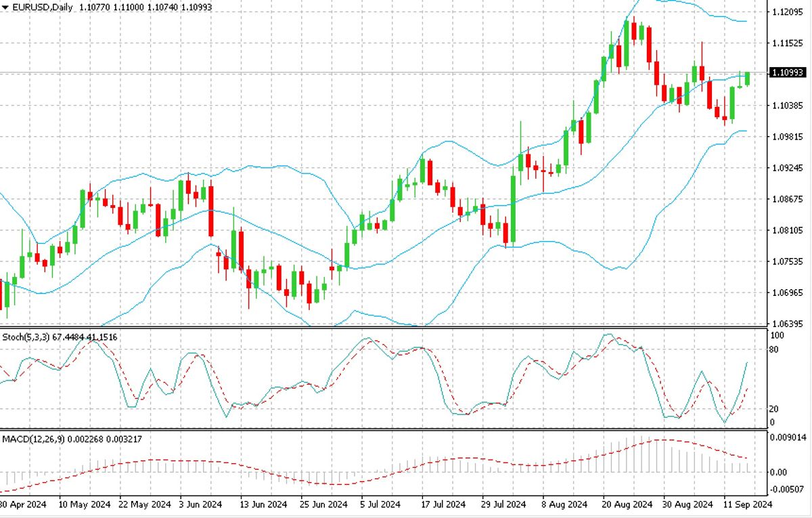
Task: Select the MACD 0.009014 scale value
Action: (x=790, y=437)
